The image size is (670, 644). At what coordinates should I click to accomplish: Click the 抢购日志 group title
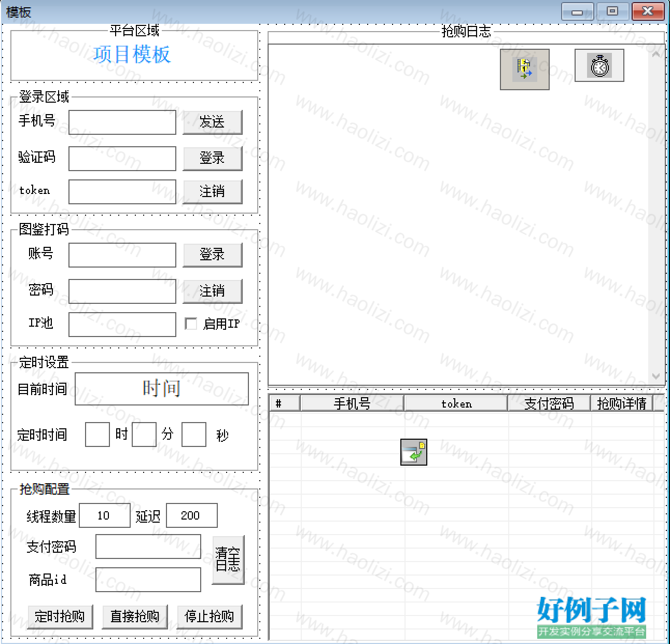[466, 32]
